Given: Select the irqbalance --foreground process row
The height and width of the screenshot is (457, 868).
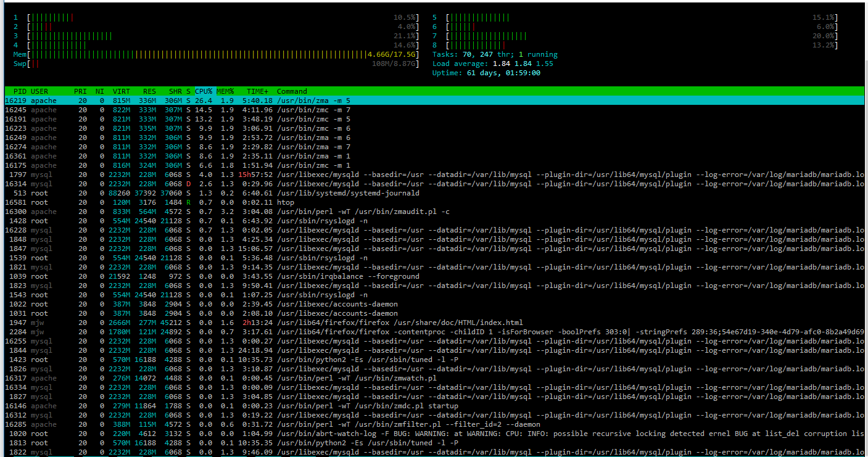Looking at the screenshot, I should coord(434,276).
